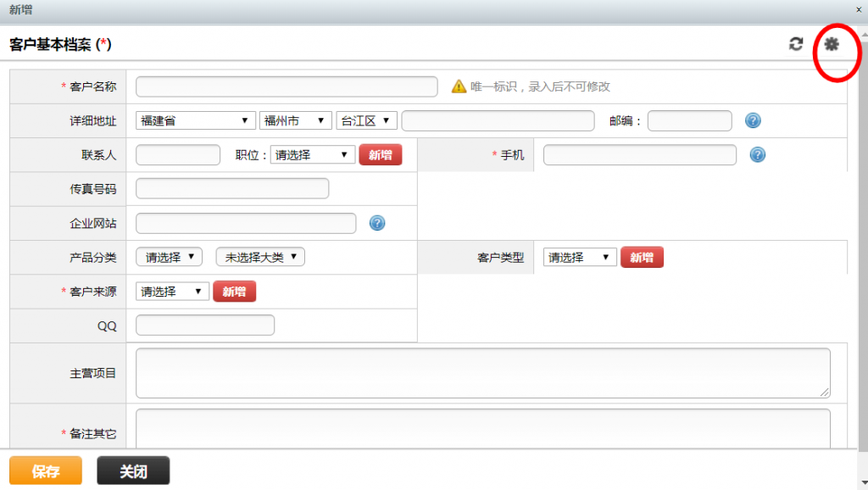Click the 传真号码 input field
Image resolution: width=868 pixels, height=490 pixels.
[x=232, y=189]
